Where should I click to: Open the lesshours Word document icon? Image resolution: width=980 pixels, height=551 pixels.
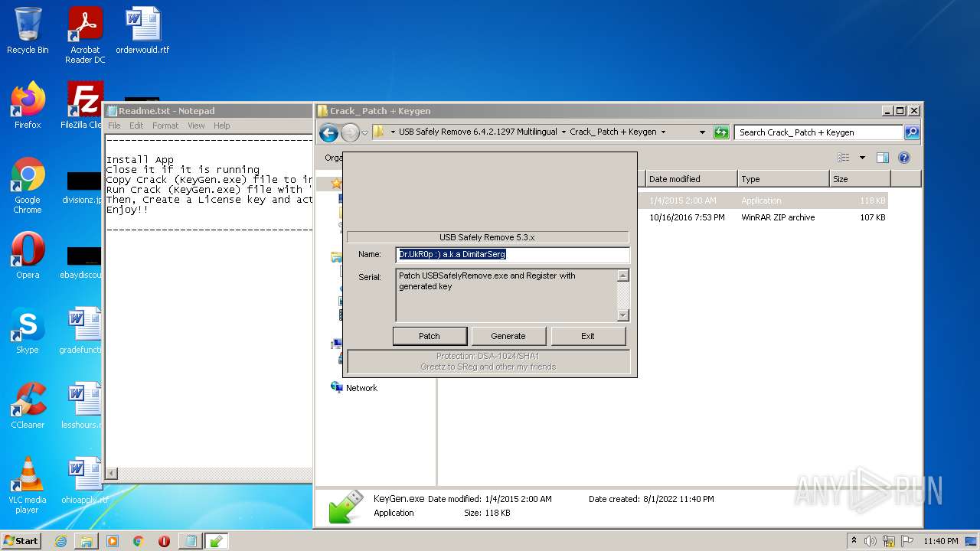point(82,406)
